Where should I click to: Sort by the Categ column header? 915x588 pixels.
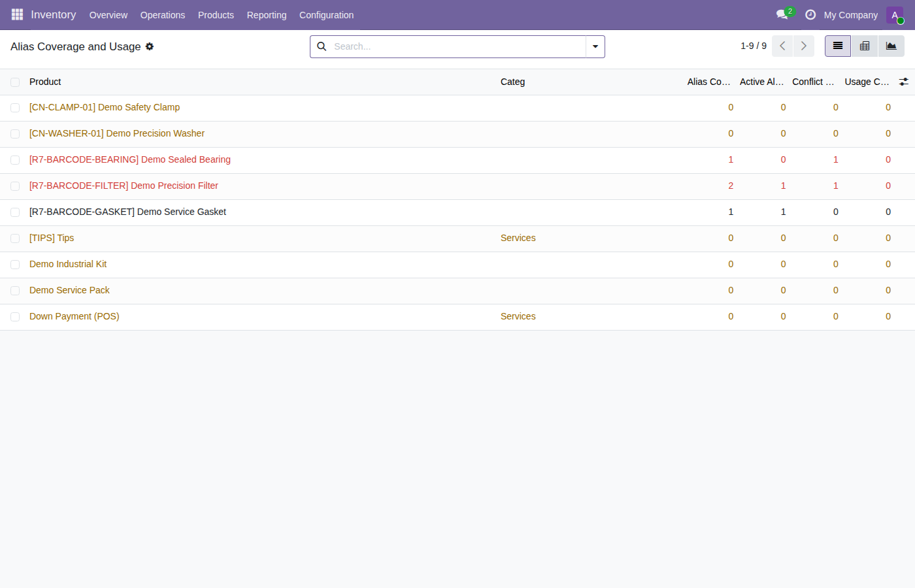click(513, 82)
